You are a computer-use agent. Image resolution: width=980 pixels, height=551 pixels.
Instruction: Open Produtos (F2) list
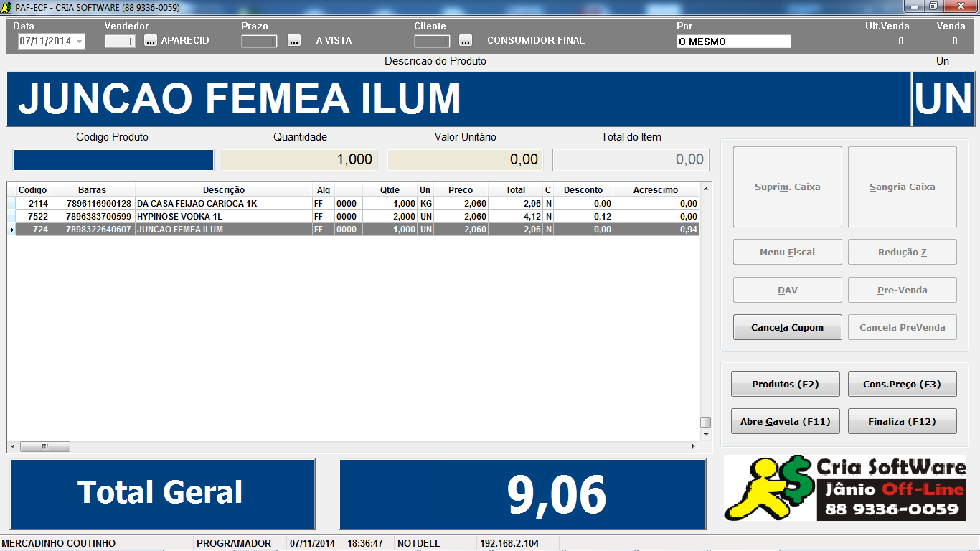pos(785,384)
